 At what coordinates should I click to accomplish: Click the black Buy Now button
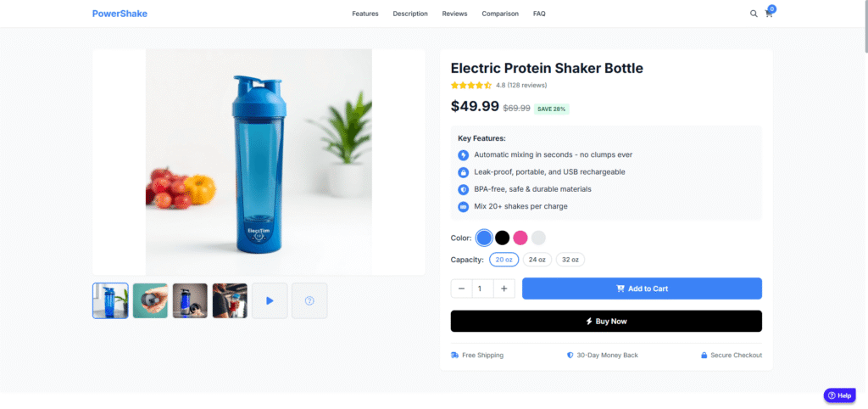point(606,322)
